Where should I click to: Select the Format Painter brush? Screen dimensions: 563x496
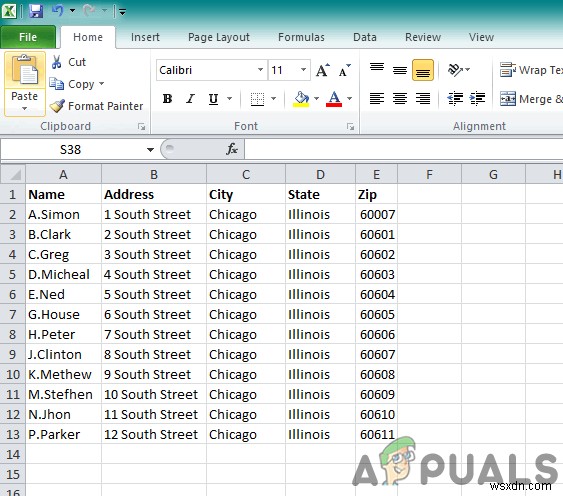(57, 106)
